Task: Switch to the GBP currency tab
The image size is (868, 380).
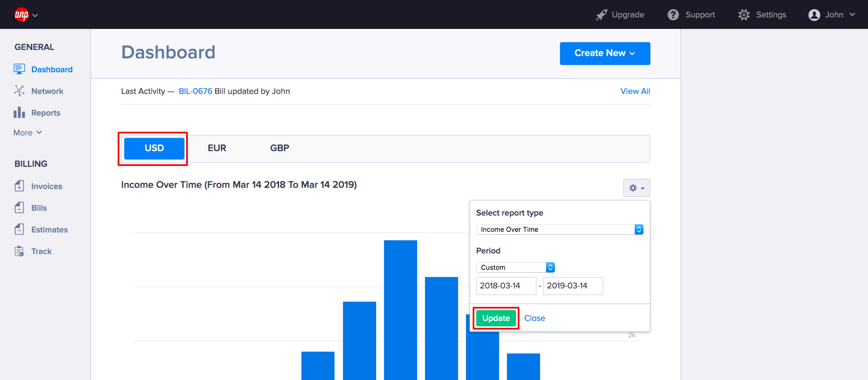Action: pos(279,148)
